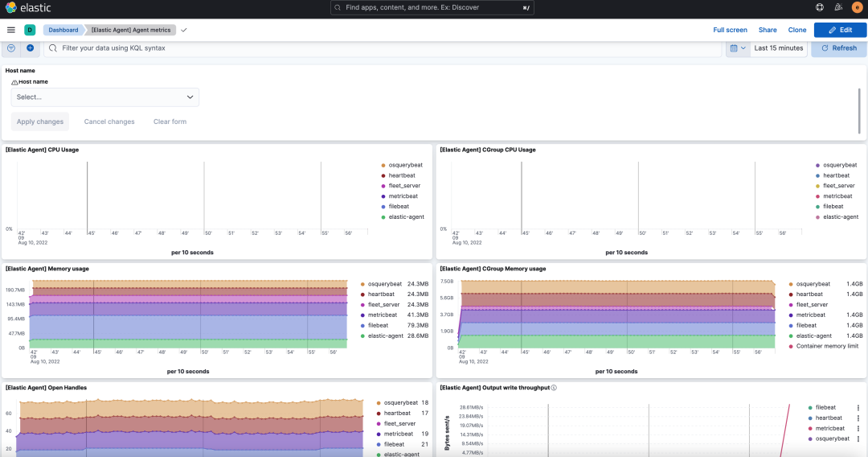Click the chevron arrow in Host name select

click(x=190, y=97)
